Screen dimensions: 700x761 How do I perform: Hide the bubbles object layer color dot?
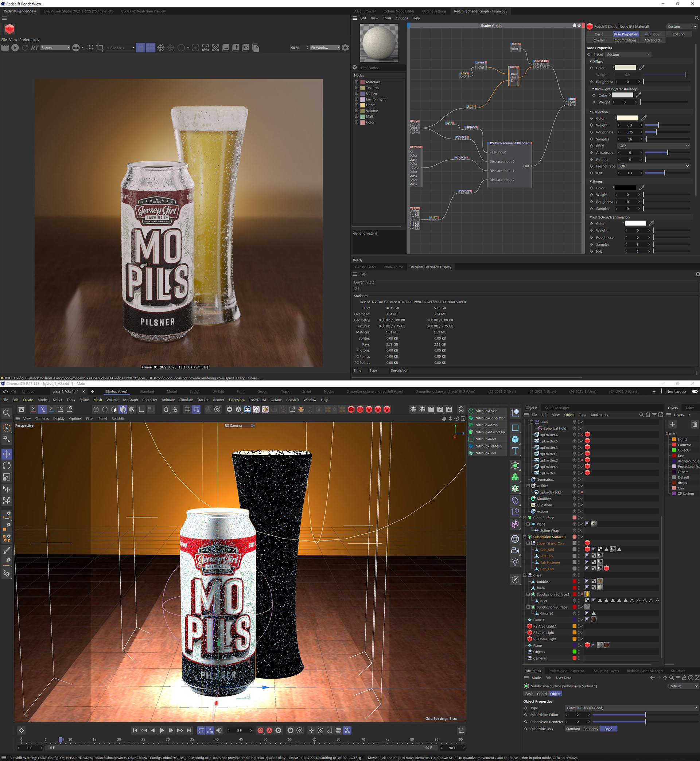[x=574, y=582]
